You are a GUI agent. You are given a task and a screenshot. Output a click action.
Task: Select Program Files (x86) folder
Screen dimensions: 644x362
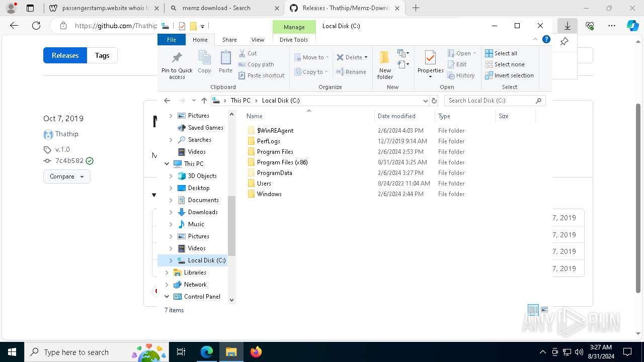282,162
